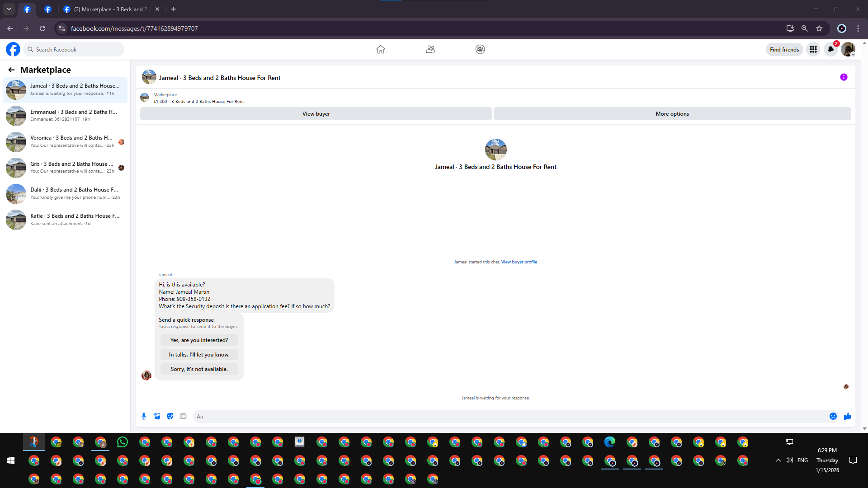The width and height of the screenshot is (868, 488).
Task: Open the GIF picker icon
Action: (183, 416)
